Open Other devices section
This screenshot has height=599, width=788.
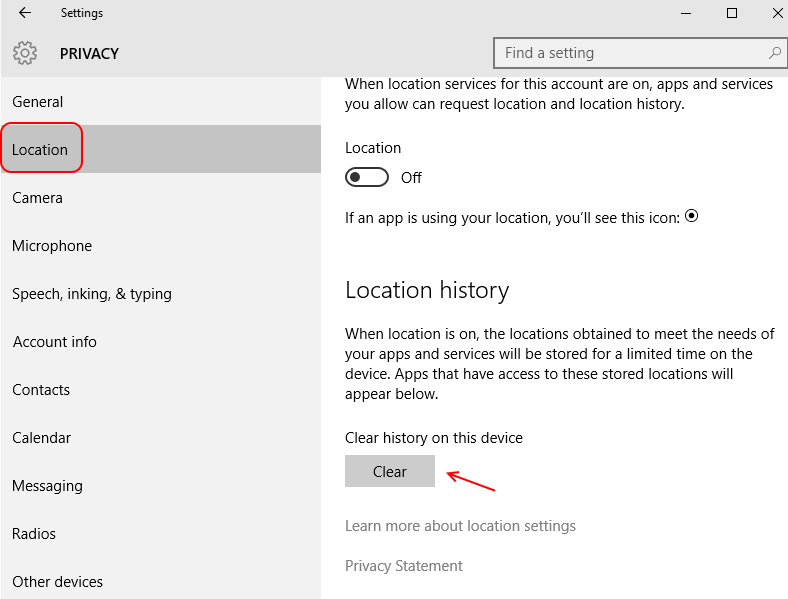(161, 578)
